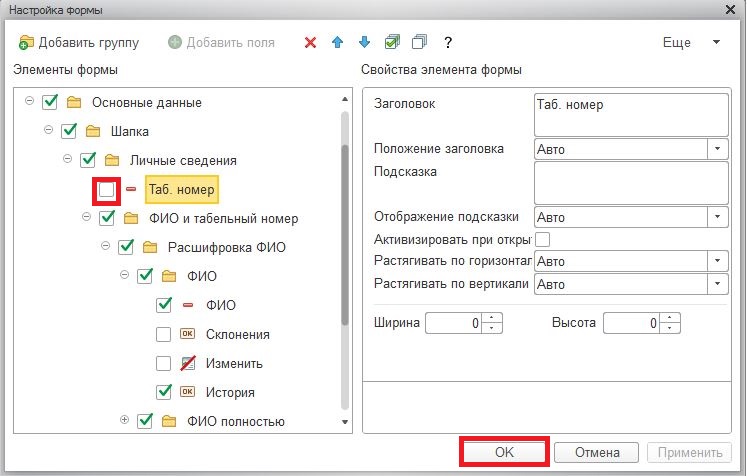The image size is (747, 476).
Task: Select the История tree item
Action: click(x=230, y=393)
